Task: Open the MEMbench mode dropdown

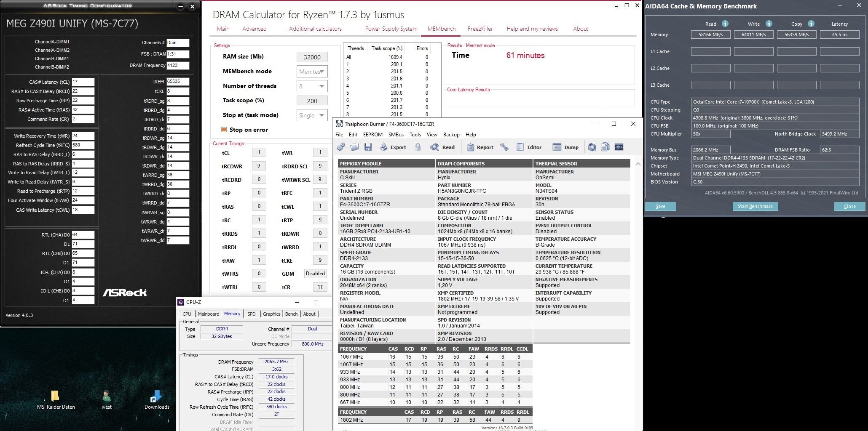Action: pyautogui.click(x=312, y=72)
